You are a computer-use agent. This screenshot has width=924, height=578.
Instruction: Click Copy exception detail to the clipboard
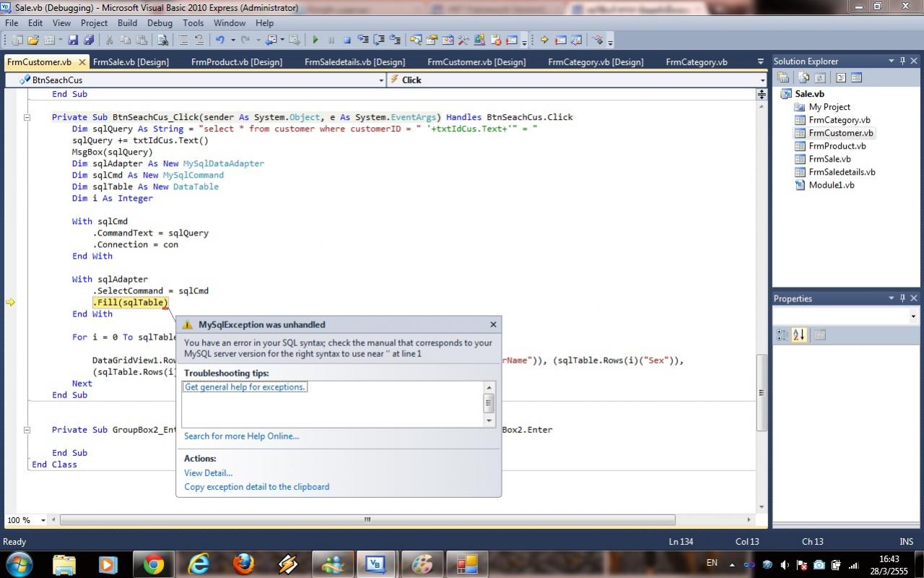(256, 486)
